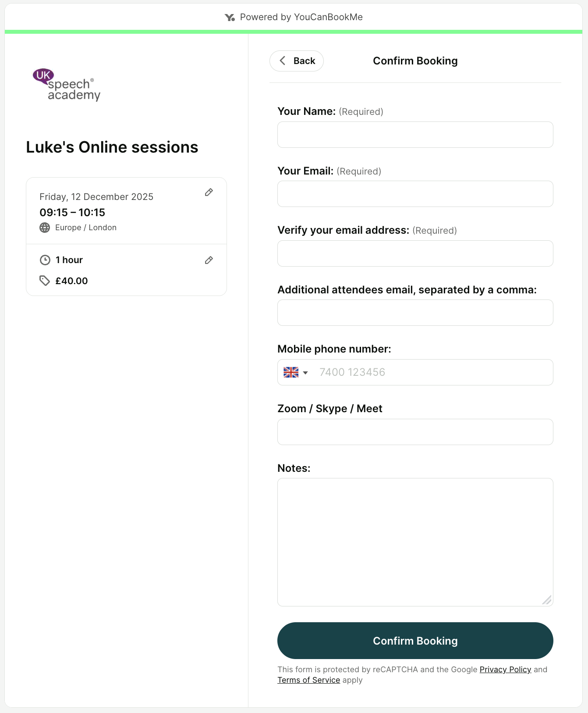Open the Terms of Service link

pos(308,680)
